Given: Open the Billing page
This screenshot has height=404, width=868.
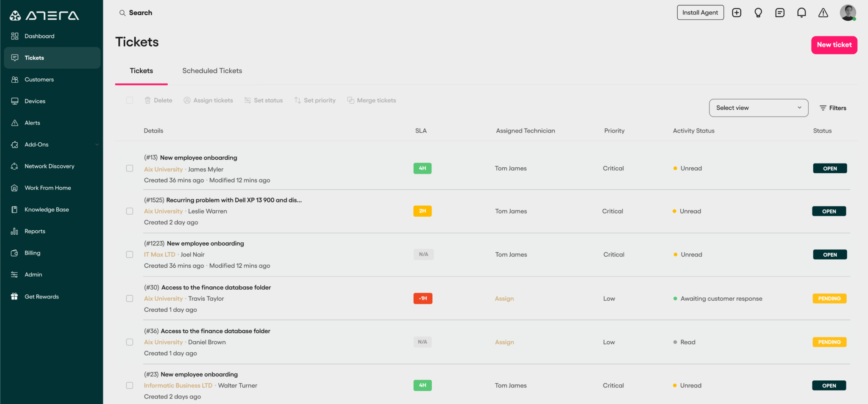Looking at the screenshot, I should coord(32,253).
